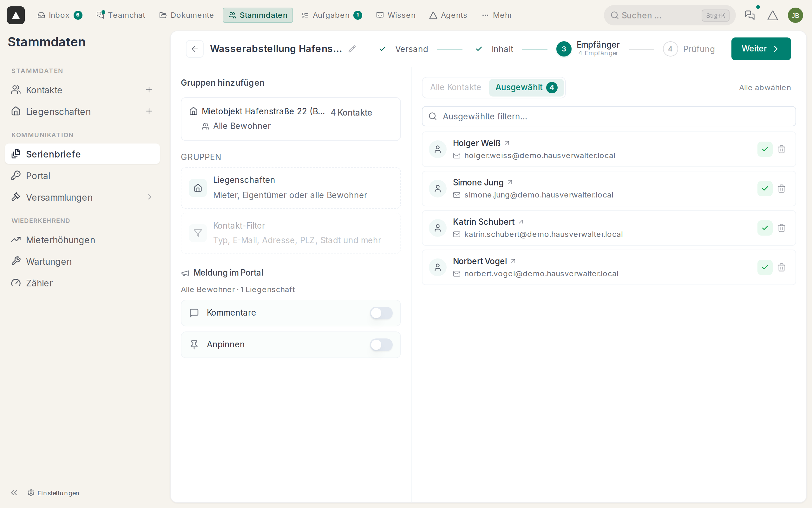Uncheck the green checkmark for Simone Jung

(x=765, y=189)
